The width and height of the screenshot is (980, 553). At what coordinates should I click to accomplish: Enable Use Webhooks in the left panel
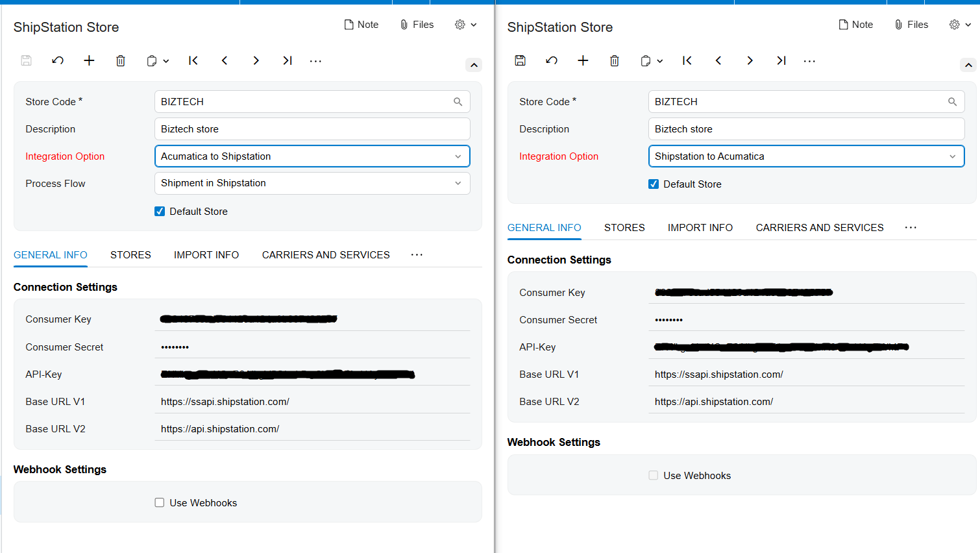pos(160,503)
